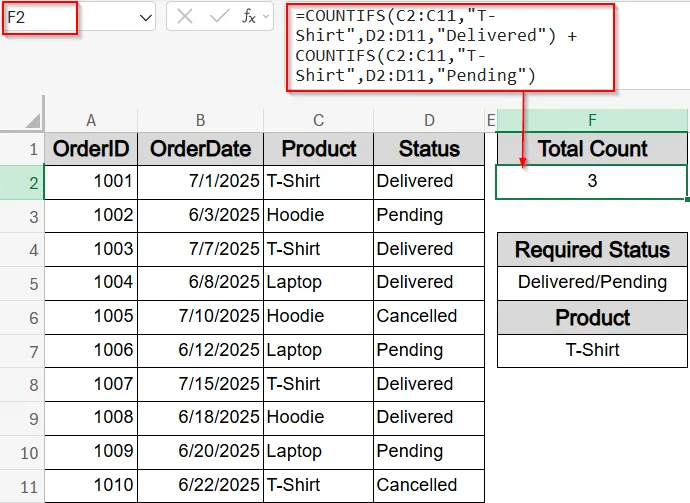The image size is (690, 503).
Task: Select the date cell 6/8/2025
Action: pyautogui.click(x=201, y=283)
